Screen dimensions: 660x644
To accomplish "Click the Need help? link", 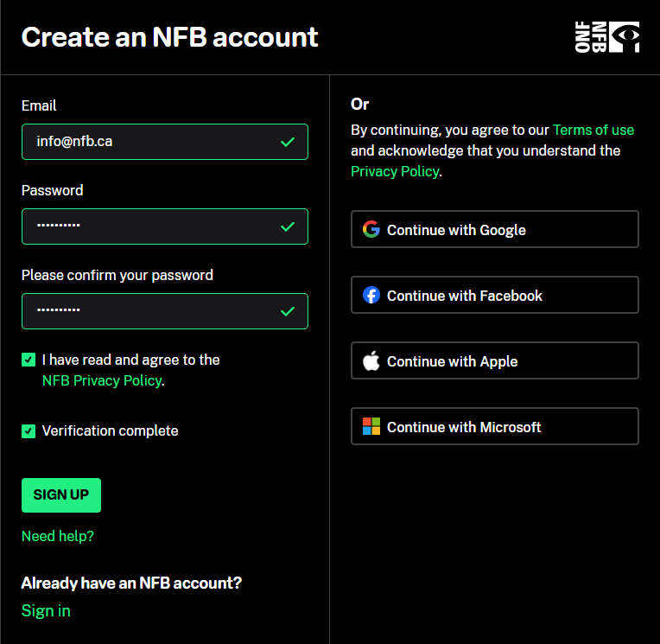I will coord(58,536).
